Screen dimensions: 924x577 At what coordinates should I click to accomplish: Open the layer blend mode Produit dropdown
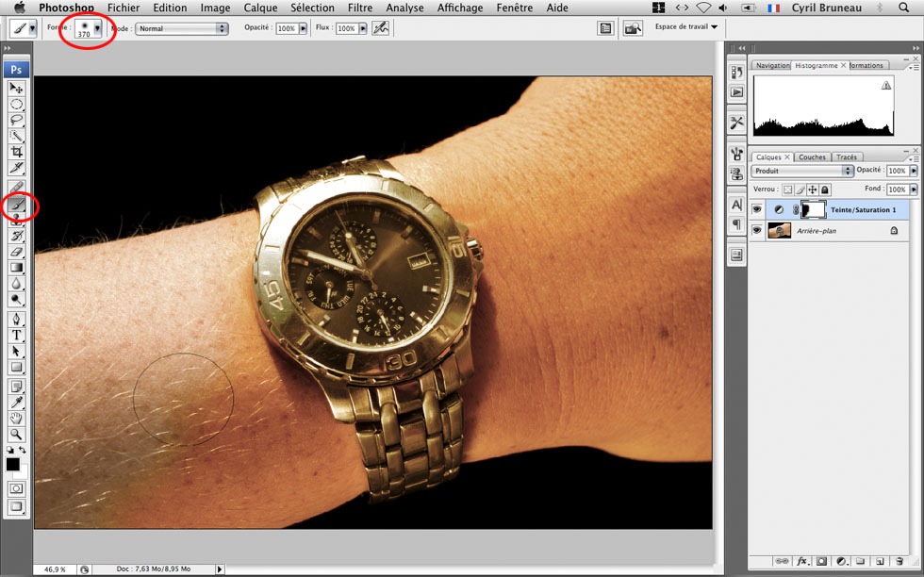tap(802, 171)
